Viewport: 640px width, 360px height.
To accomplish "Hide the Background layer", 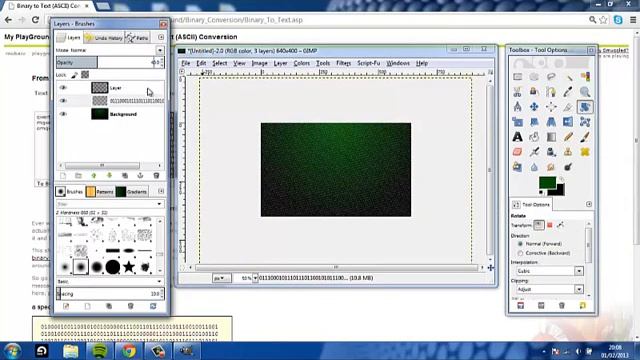I will pos(63,114).
